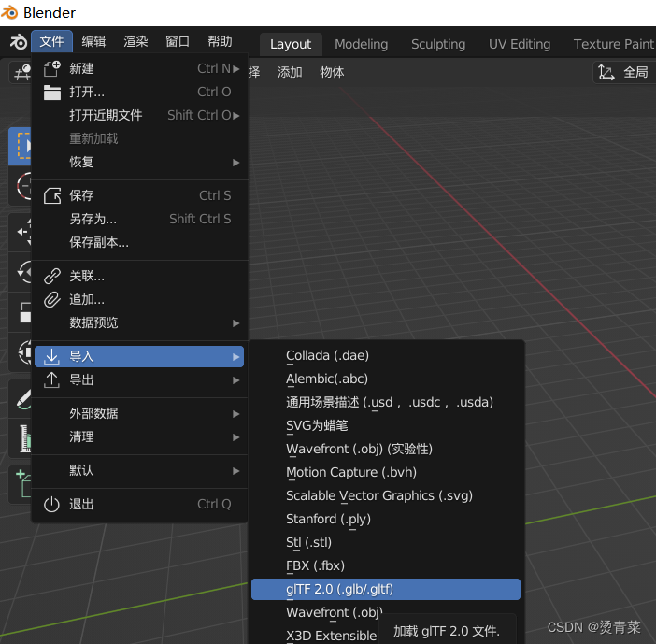Expand the 数据预览 submenu
Screen dimensions: 656x644
point(139,323)
